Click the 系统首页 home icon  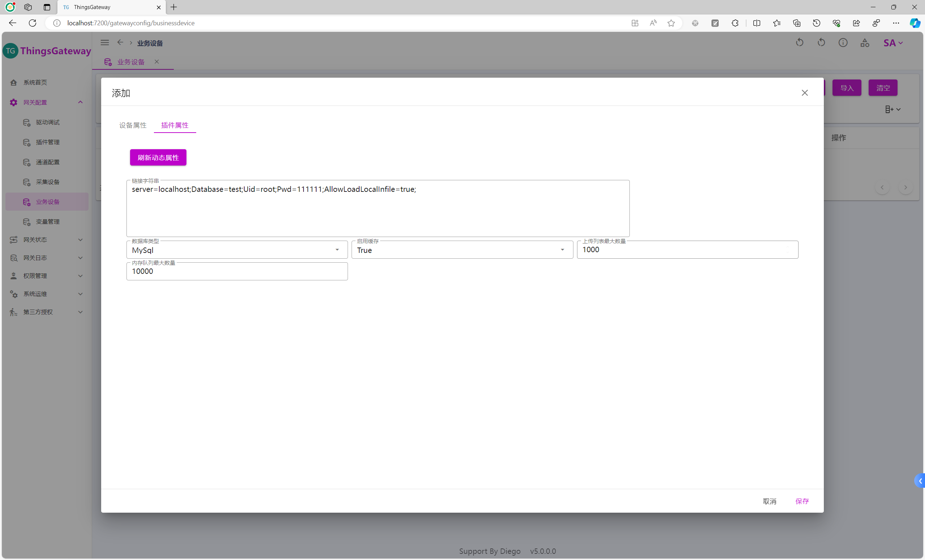[13, 83]
